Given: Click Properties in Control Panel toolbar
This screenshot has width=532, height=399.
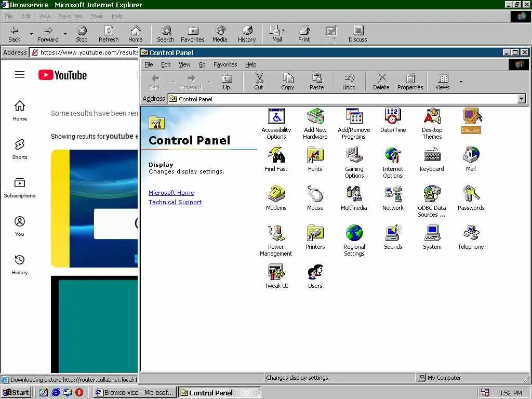Looking at the screenshot, I should tap(410, 82).
